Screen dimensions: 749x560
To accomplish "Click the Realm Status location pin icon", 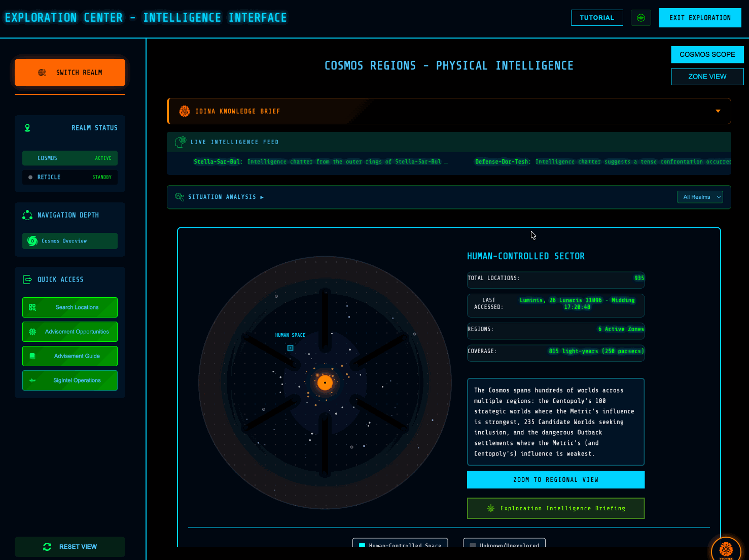I will (27, 128).
